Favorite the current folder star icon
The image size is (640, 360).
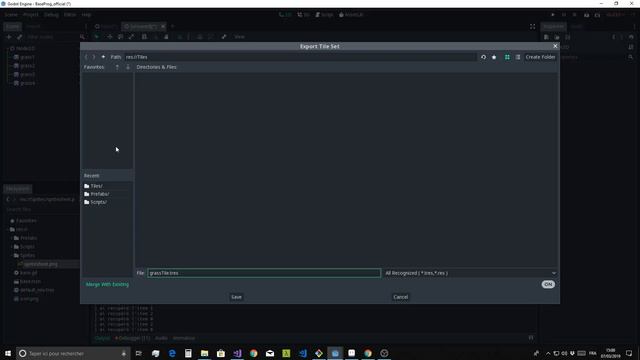[x=494, y=57]
